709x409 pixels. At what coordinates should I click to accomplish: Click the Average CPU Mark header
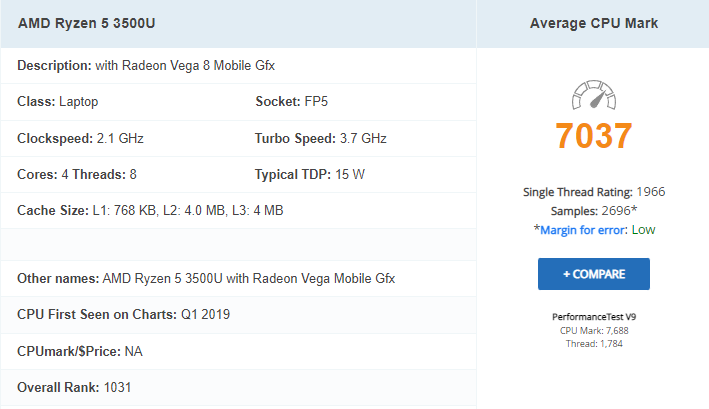[x=594, y=24]
